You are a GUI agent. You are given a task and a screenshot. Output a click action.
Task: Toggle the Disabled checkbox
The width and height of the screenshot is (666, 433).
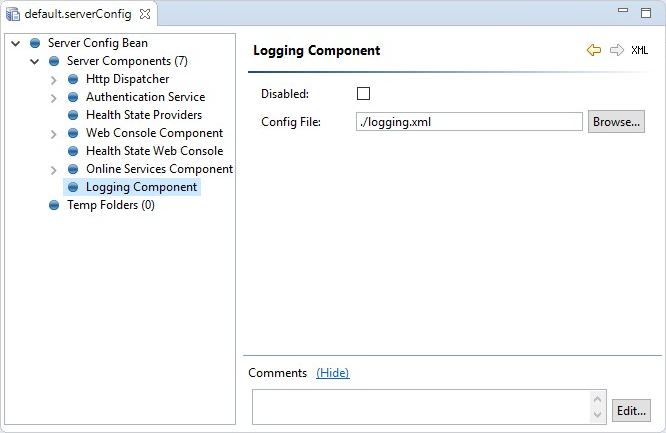coord(363,94)
